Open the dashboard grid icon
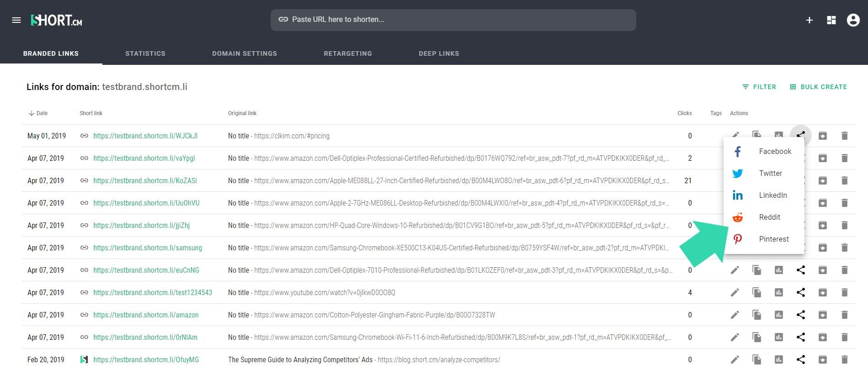Screen dimensions: 868x370 tap(831, 20)
